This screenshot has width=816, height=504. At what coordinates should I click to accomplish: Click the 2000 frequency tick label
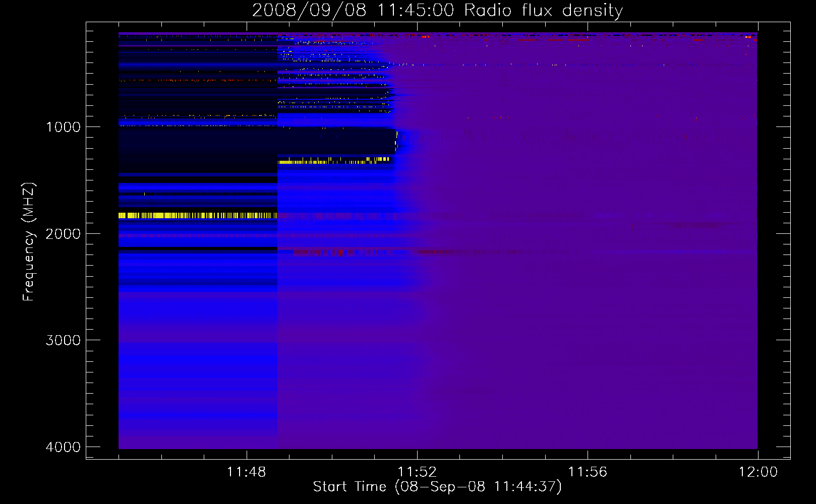click(63, 234)
